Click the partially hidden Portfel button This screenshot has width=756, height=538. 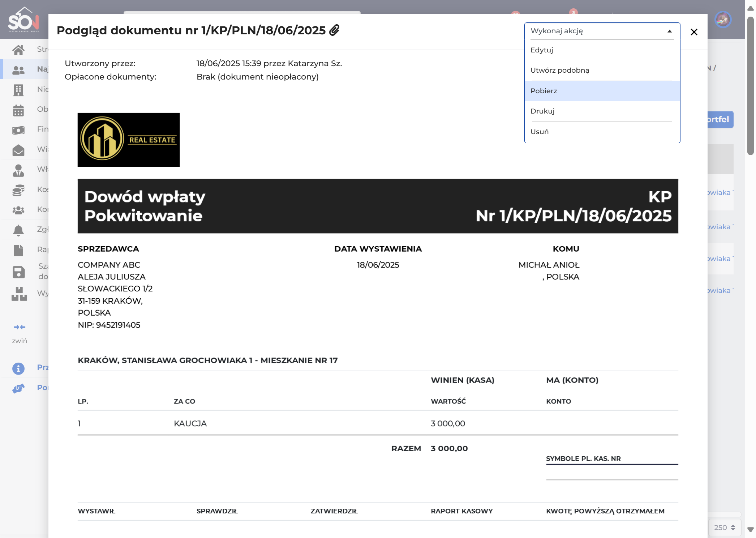(720, 119)
